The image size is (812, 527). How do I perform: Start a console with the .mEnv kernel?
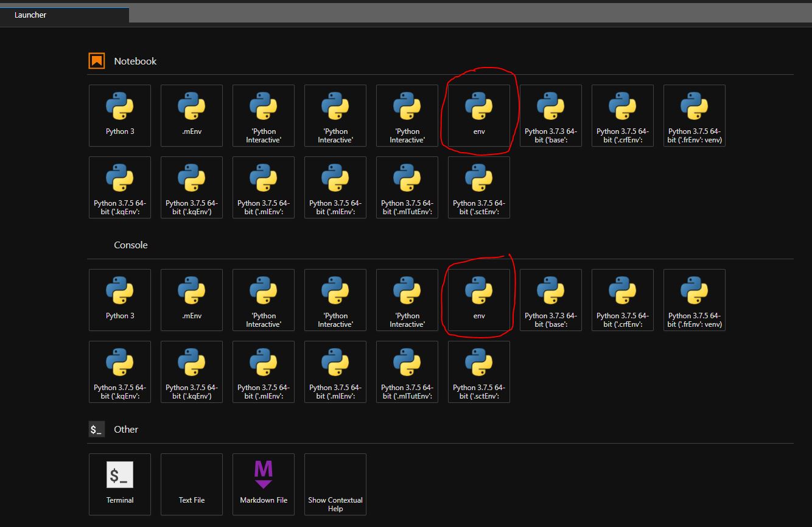click(x=192, y=300)
